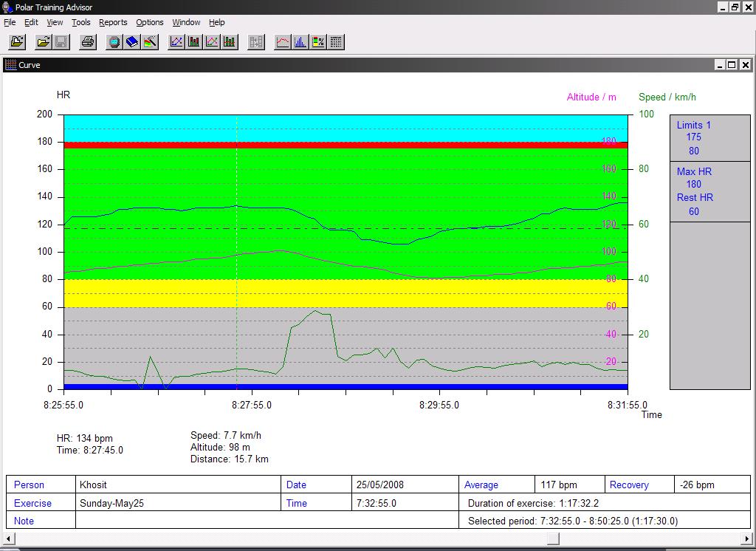
Task: Click the color wand options icon
Action: click(150, 42)
